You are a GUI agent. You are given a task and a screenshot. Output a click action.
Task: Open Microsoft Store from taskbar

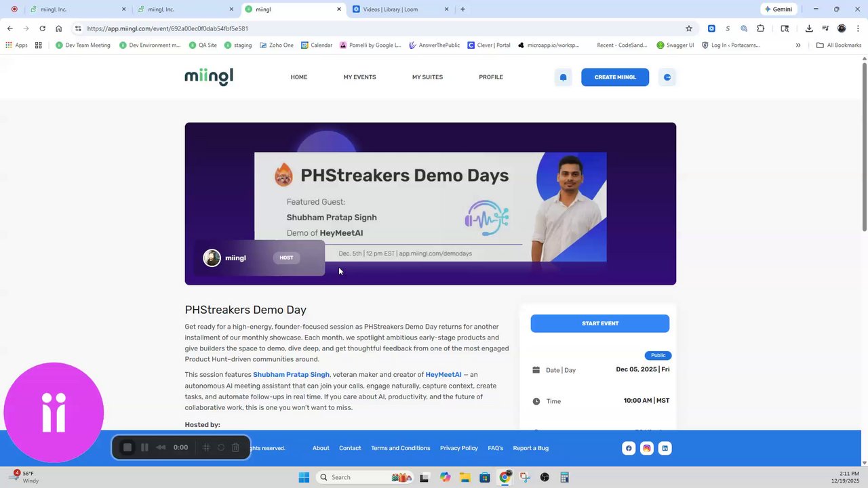pos(485,477)
